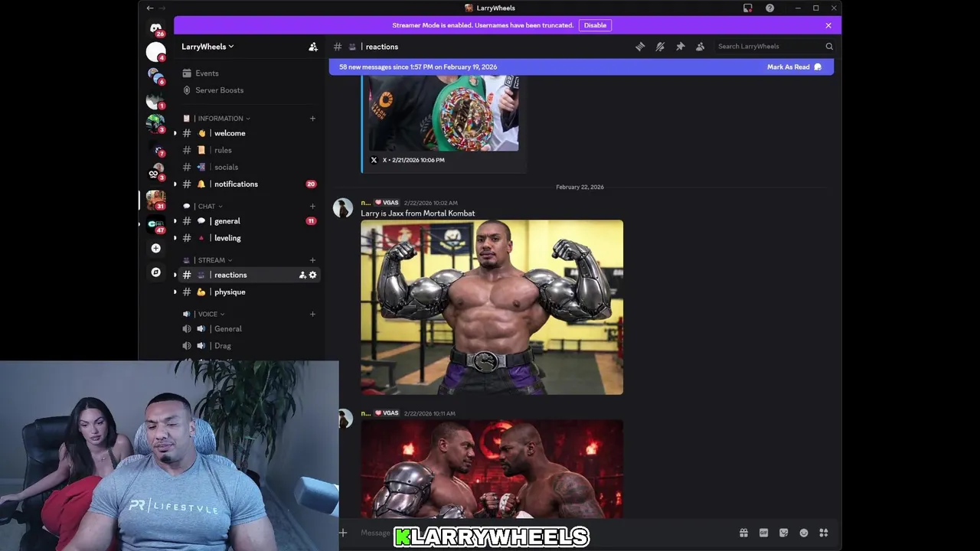Open server icon with 7 notifications badge
Image resolution: width=980 pixels, height=551 pixels.
pos(157,150)
